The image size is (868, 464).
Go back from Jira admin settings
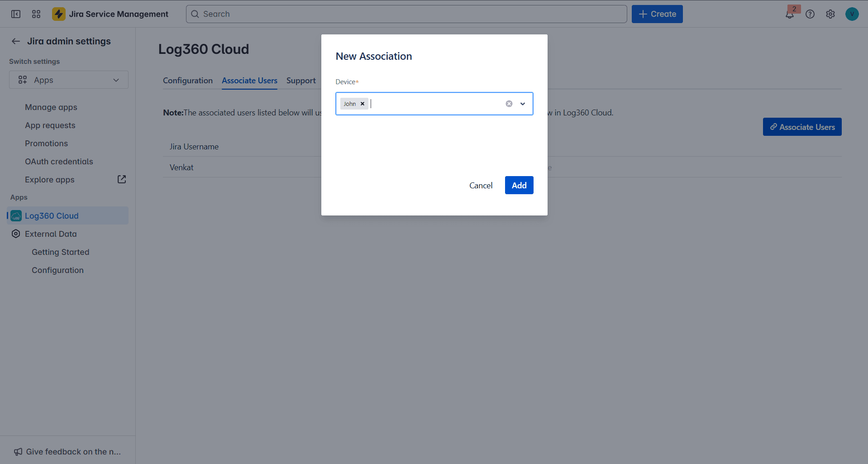15,41
